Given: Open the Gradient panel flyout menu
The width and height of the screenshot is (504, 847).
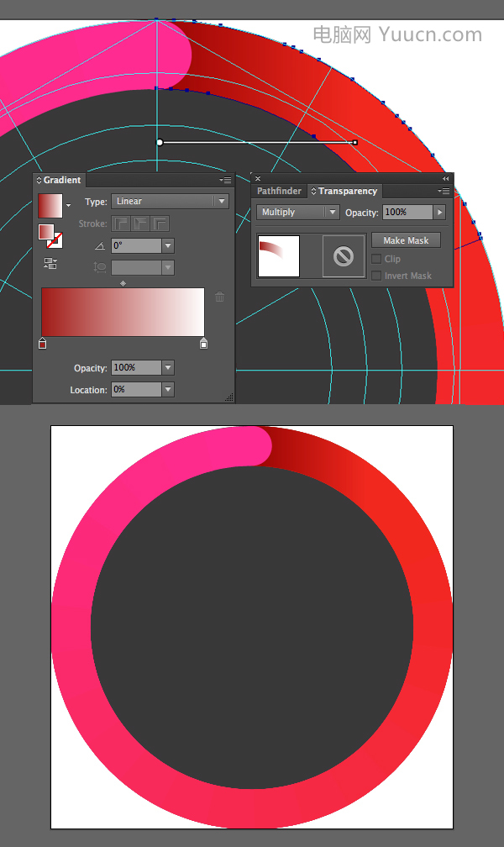Looking at the screenshot, I should (226, 180).
